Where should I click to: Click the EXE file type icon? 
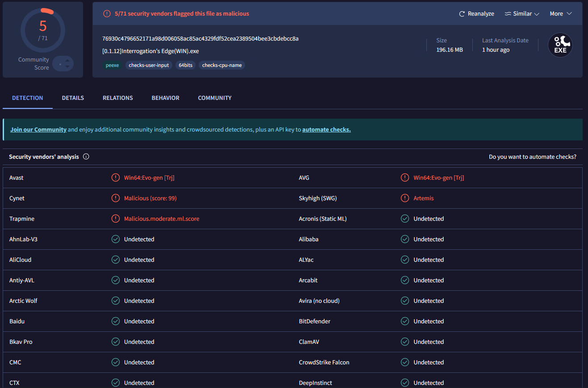click(560, 45)
